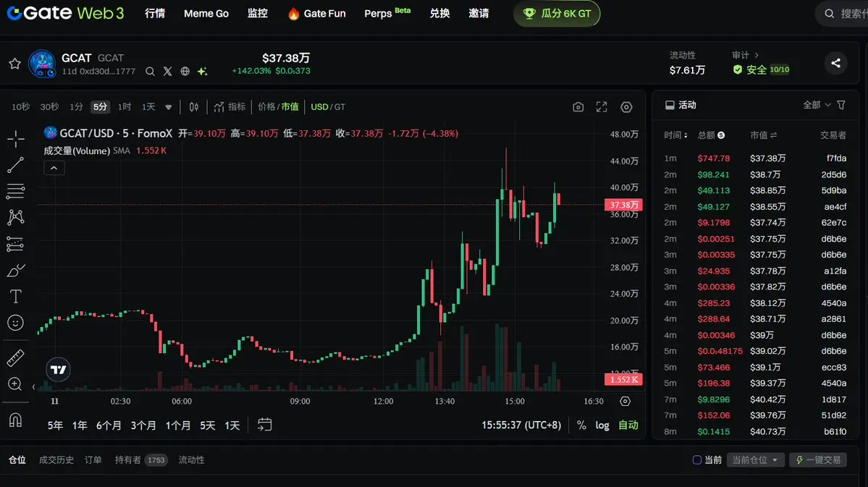Open indicators (指标) menu
Screen dimensions: 868x487
pyautogui.click(x=229, y=107)
